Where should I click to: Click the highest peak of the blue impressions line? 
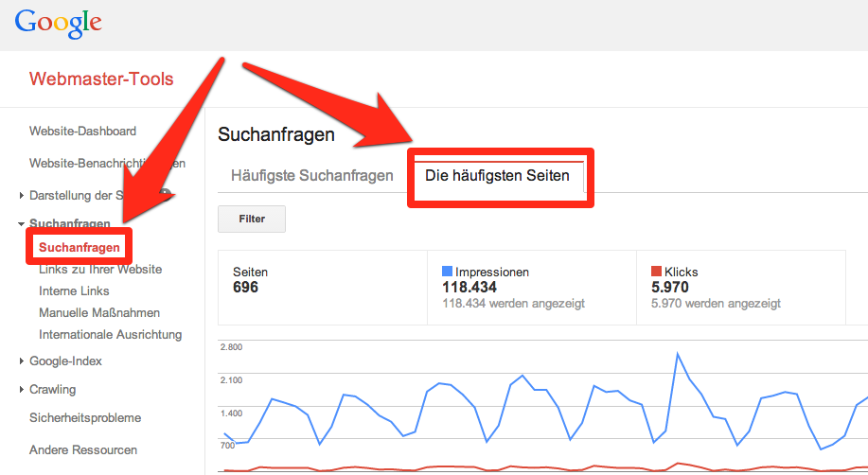[x=677, y=353]
